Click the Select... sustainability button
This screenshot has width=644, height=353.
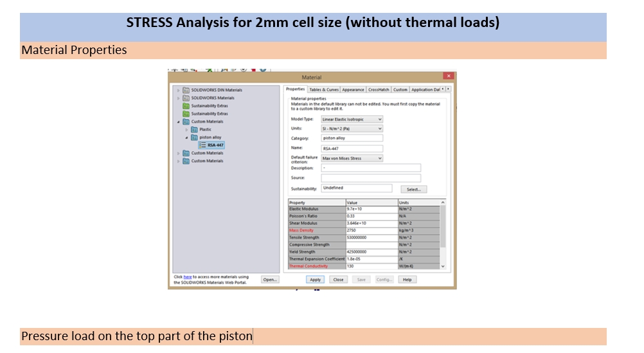(x=413, y=189)
